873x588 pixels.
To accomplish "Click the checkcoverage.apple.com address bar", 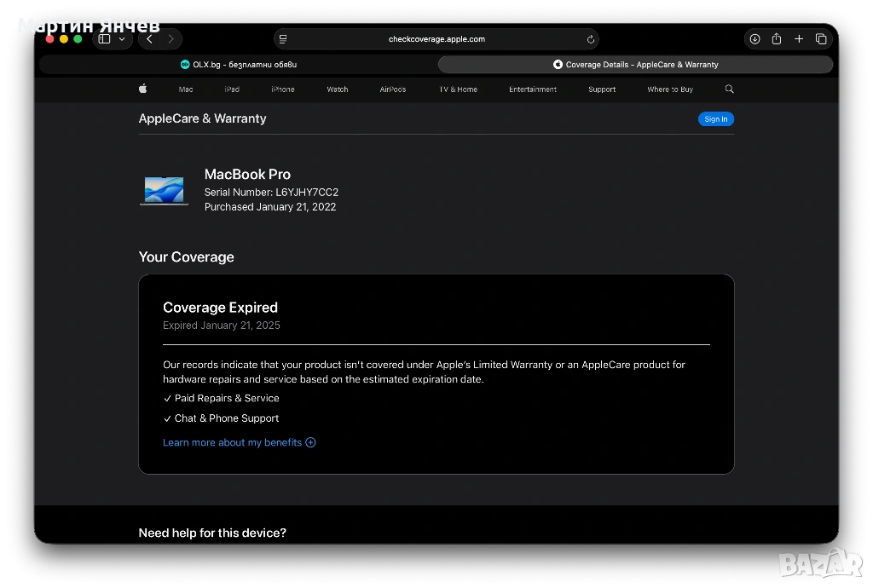I will (x=436, y=39).
